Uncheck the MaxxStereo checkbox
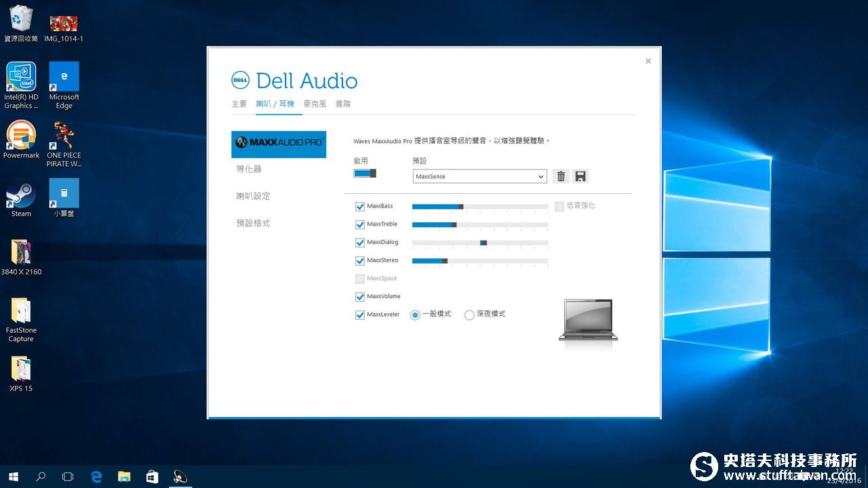This screenshot has height=488, width=868. 360,260
